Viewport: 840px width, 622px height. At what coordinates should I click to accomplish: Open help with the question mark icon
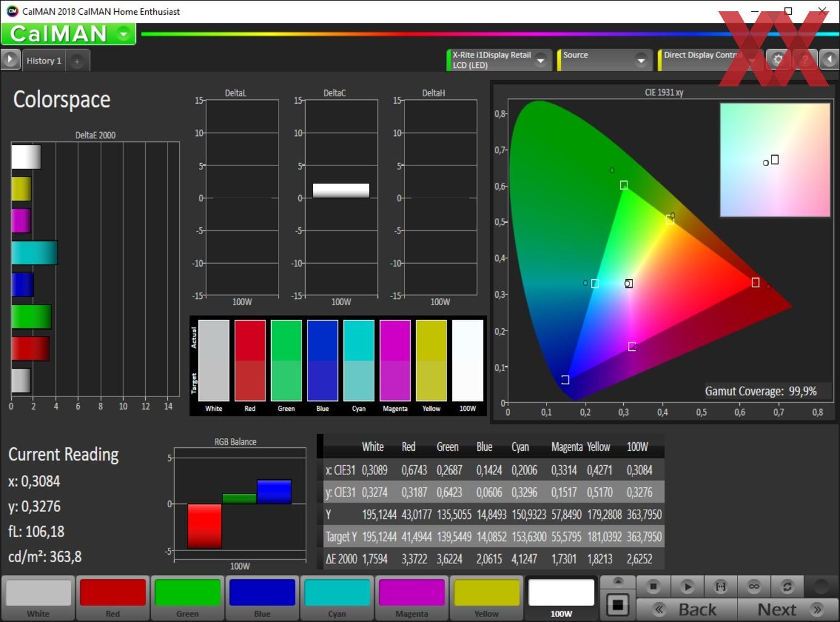(x=805, y=59)
